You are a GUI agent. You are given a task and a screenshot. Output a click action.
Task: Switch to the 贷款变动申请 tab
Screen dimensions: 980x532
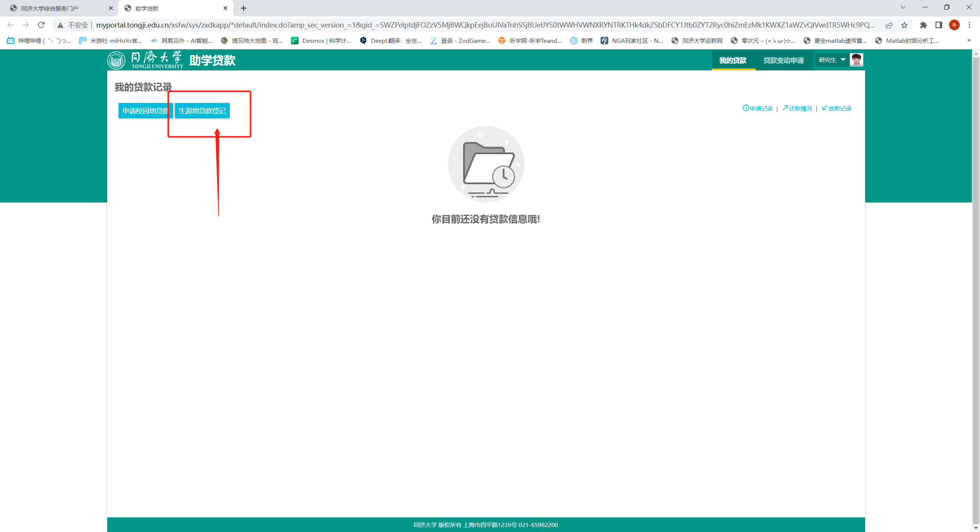783,60
